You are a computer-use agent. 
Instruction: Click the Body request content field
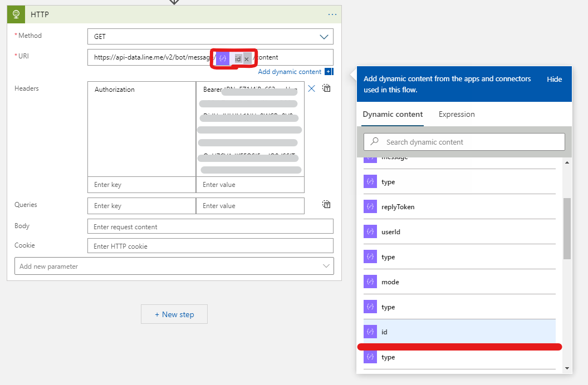210,226
